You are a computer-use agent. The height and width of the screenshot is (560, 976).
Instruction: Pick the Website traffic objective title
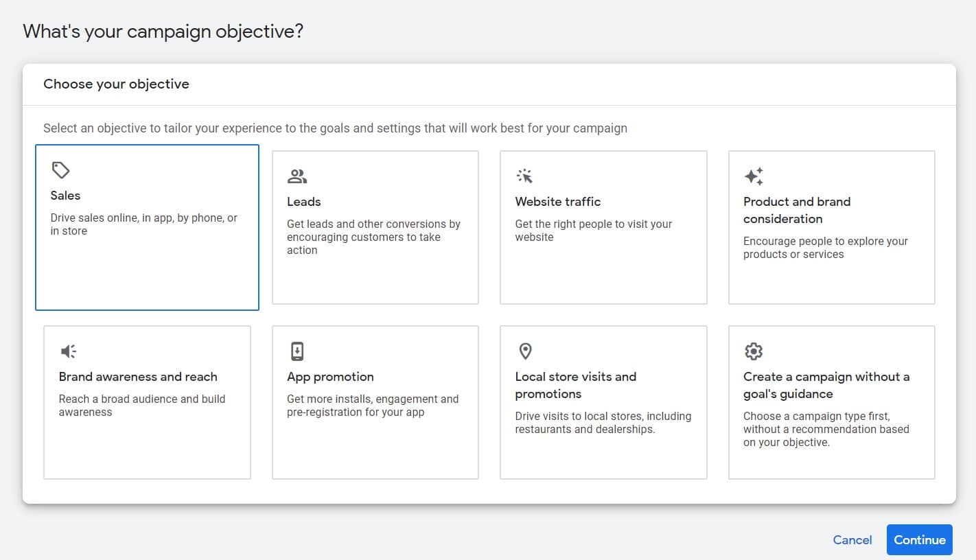coord(558,202)
